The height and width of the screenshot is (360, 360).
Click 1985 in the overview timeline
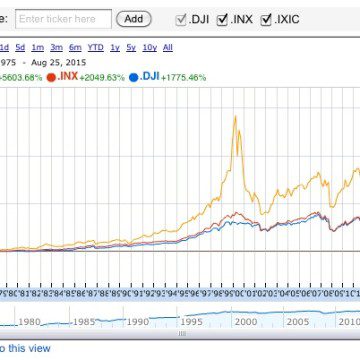click(x=84, y=322)
